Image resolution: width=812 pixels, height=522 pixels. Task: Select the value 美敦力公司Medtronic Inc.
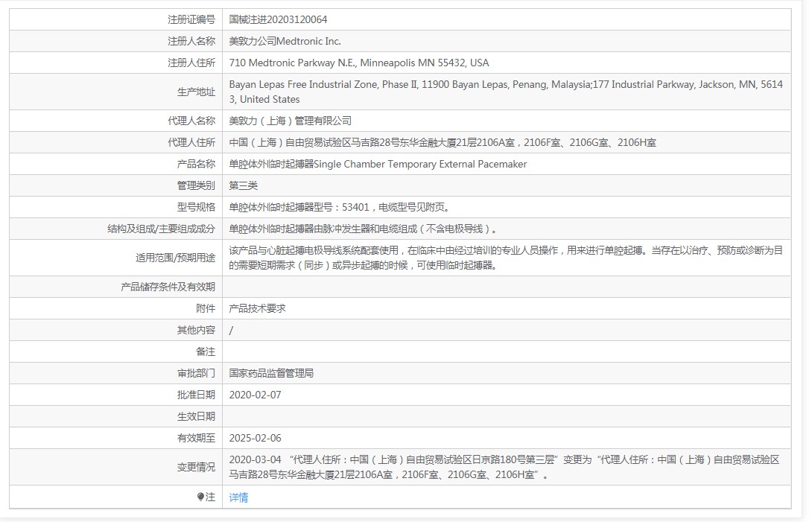point(285,42)
